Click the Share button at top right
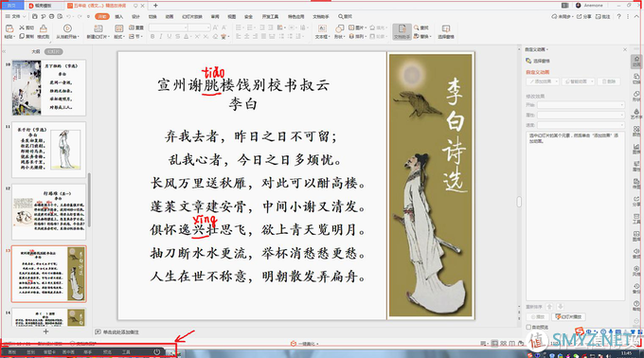This screenshot has width=644, height=358. pyautogui.click(x=584, y=16)
